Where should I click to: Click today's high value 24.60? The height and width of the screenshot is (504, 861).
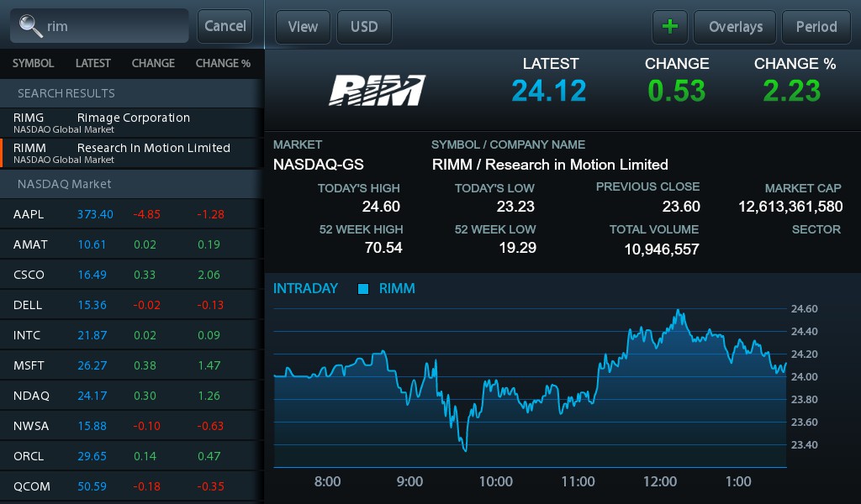pos(381,207)
